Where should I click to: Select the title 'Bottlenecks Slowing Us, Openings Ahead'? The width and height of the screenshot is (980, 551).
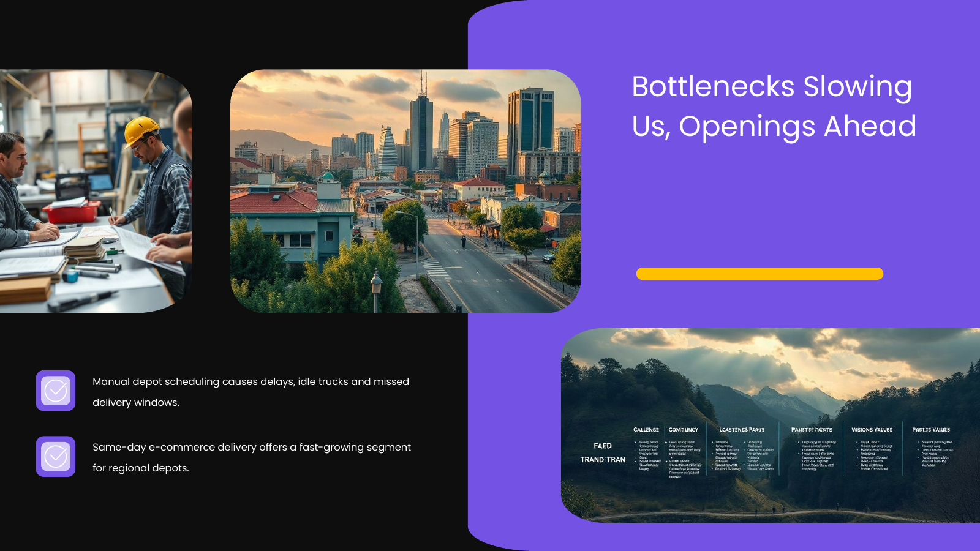774,107
